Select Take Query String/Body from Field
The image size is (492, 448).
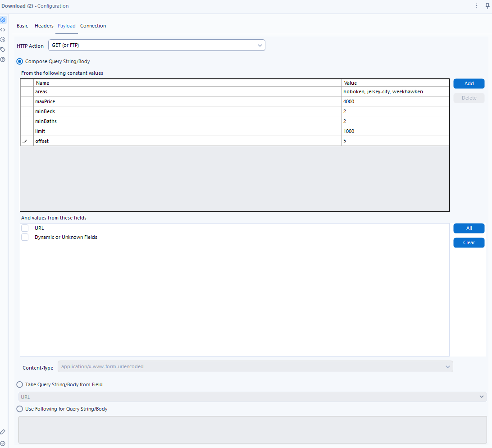click(19, 384)
